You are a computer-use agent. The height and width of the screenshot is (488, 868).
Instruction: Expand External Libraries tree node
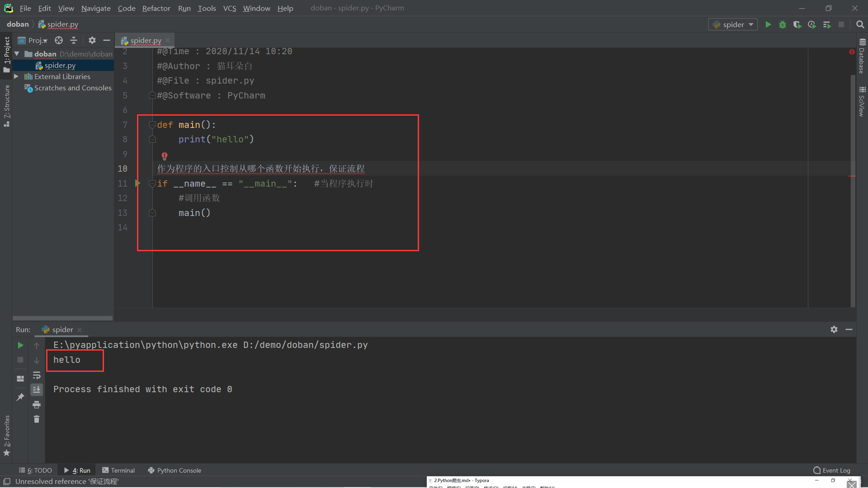[x=16, y=76]
